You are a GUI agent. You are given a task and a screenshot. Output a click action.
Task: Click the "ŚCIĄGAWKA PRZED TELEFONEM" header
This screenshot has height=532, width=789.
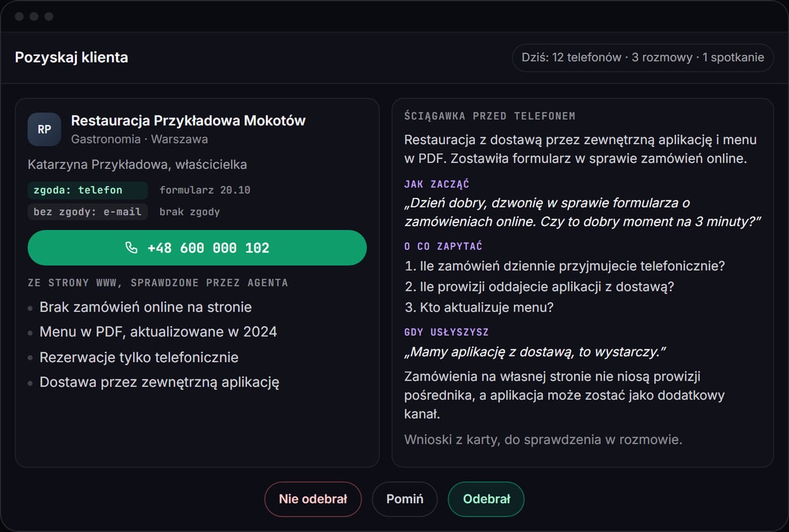pos(490,116)
